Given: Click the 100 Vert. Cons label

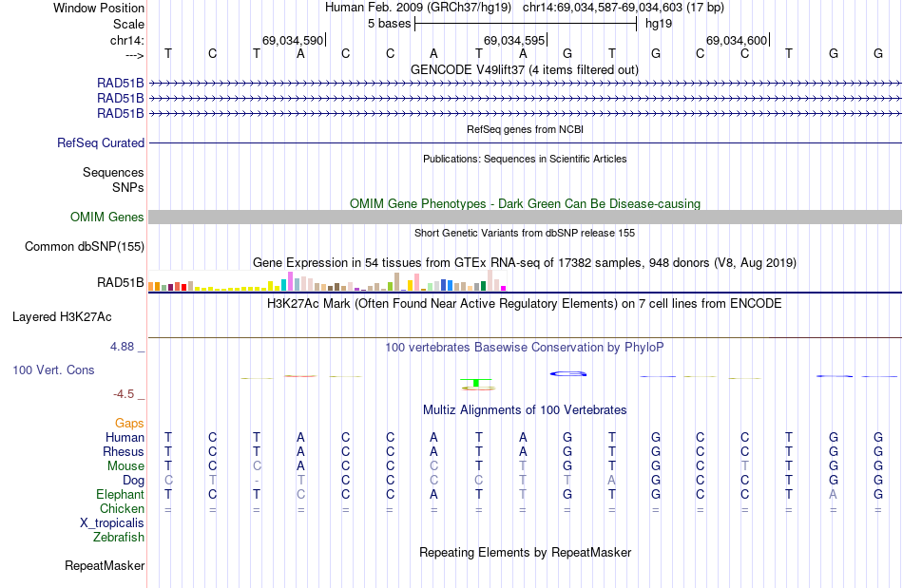Looking at the screenshot, I should (x=53, y=370).
